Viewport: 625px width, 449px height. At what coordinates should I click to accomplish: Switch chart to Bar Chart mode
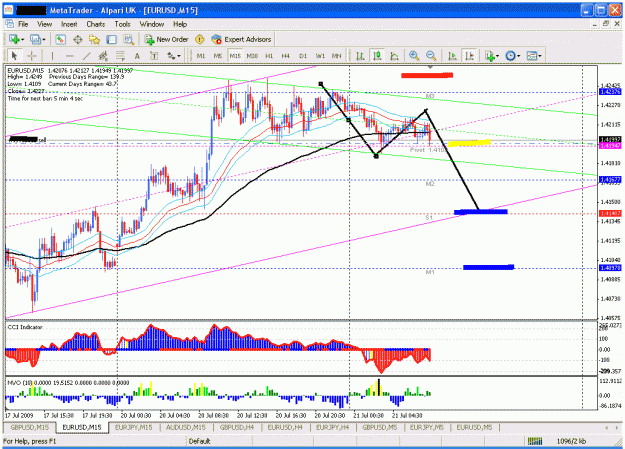(x=360, y=56)
